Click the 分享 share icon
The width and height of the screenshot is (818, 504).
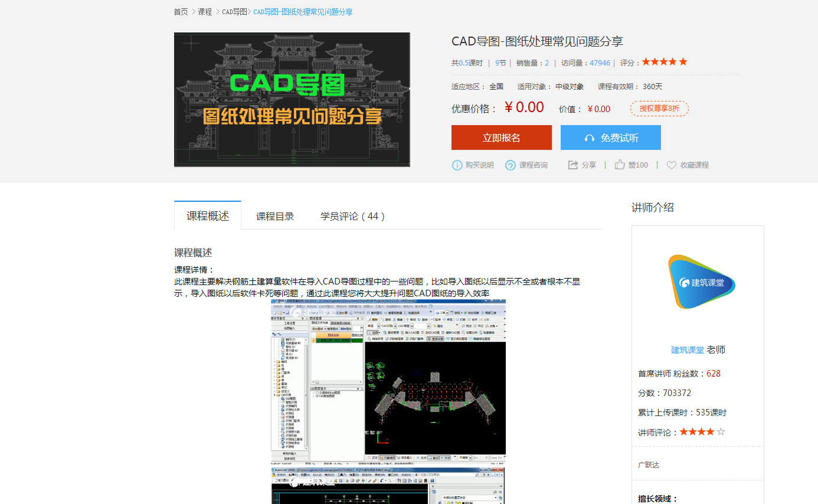(x=573, y=165)
